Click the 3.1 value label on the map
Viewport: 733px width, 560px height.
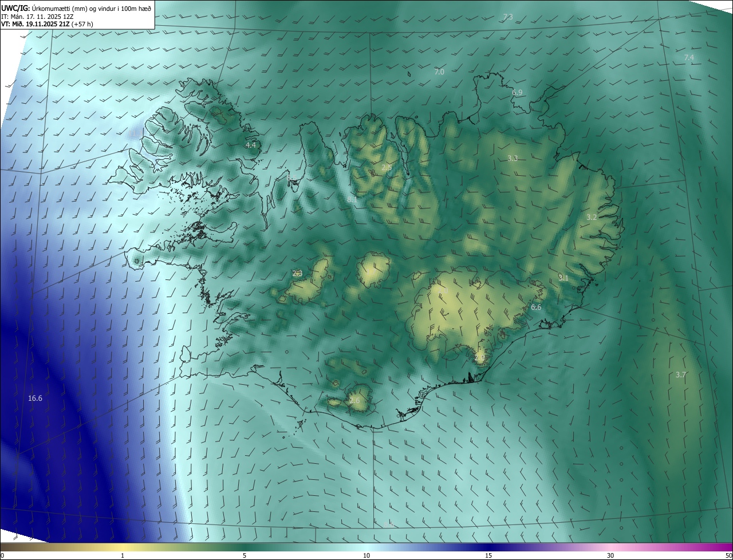click(563, 278)
